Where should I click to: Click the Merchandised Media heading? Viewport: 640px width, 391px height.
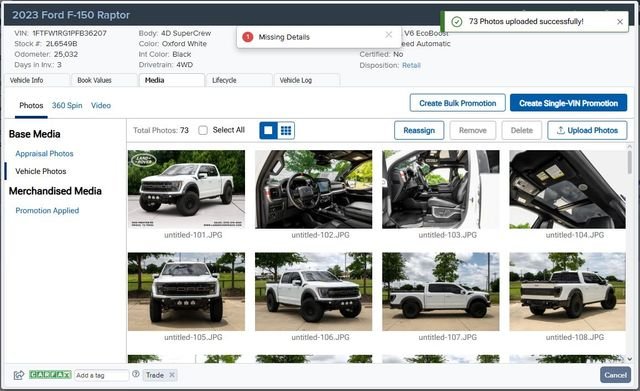pos(55,191)
